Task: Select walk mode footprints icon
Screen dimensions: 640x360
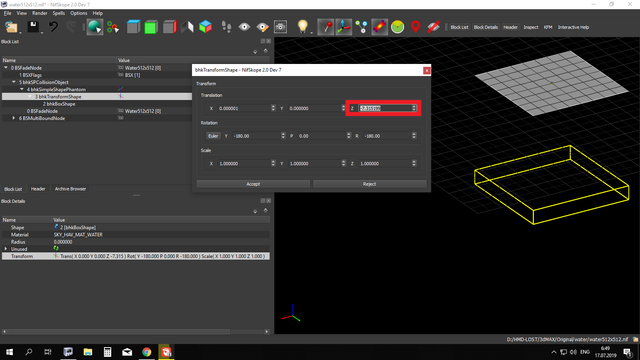Action: click(226, 27)
